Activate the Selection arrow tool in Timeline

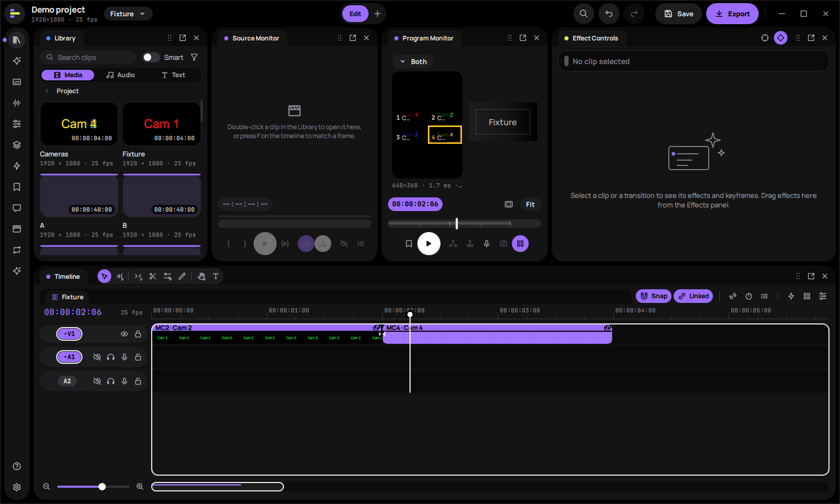[104, 276]
